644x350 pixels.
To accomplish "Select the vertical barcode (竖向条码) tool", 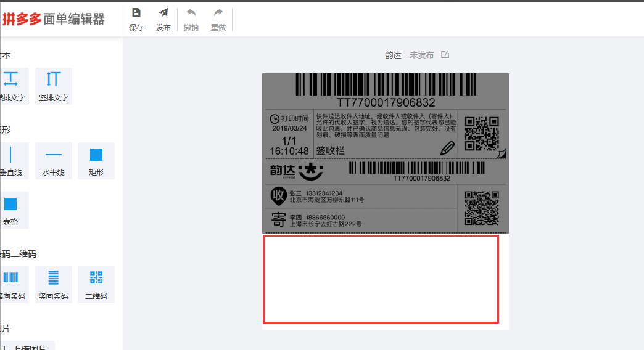I will click(54, 285).
